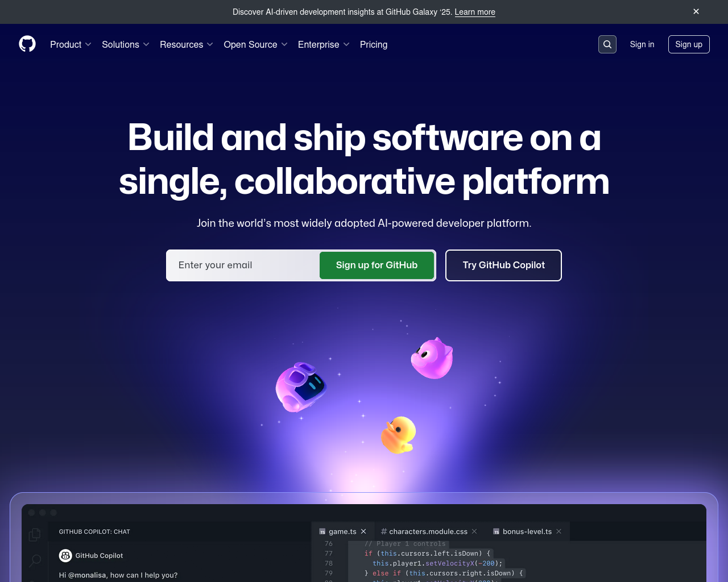Click line number 77 in the editor
The width and height of the screenshot is (728, 582).
[329, 554]
